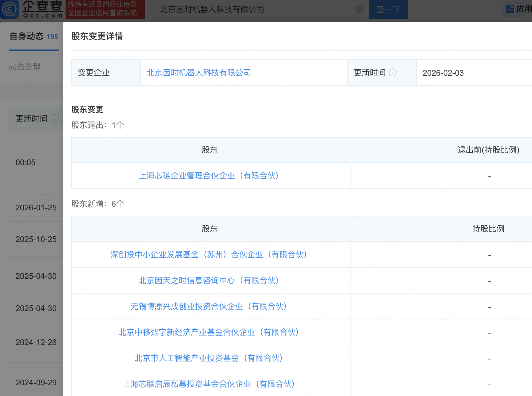Open the 应用 apps grid icon

510,9
